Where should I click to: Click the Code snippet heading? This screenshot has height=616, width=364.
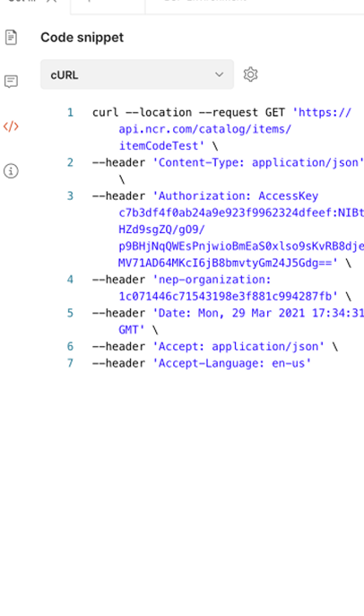(x=82, y=38)
